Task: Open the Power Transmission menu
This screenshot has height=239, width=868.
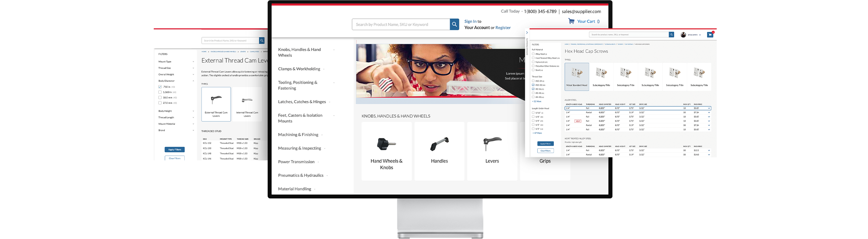Action: [x=298, y=162]
